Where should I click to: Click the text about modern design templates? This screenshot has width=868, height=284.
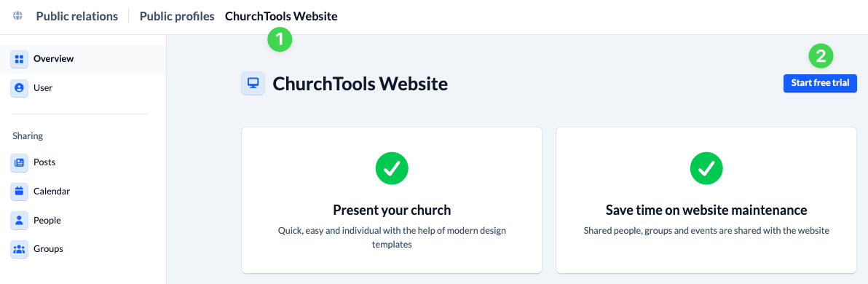coord(392,237)
